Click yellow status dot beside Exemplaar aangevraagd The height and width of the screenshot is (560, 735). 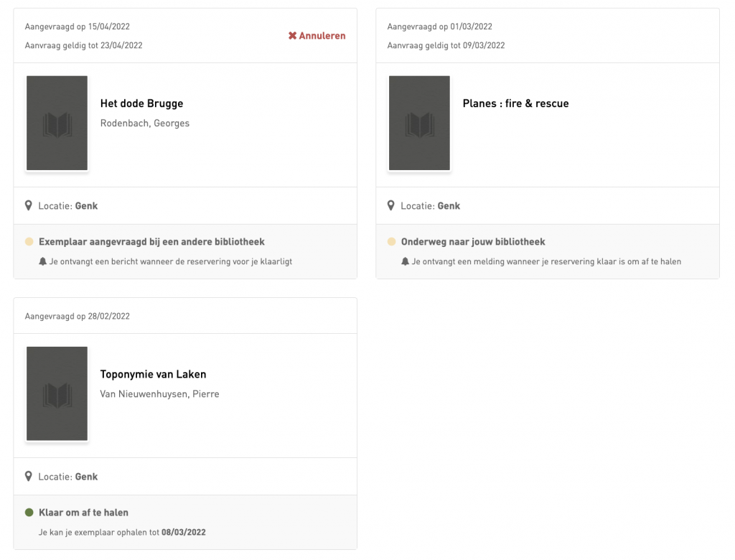[29, 242]
